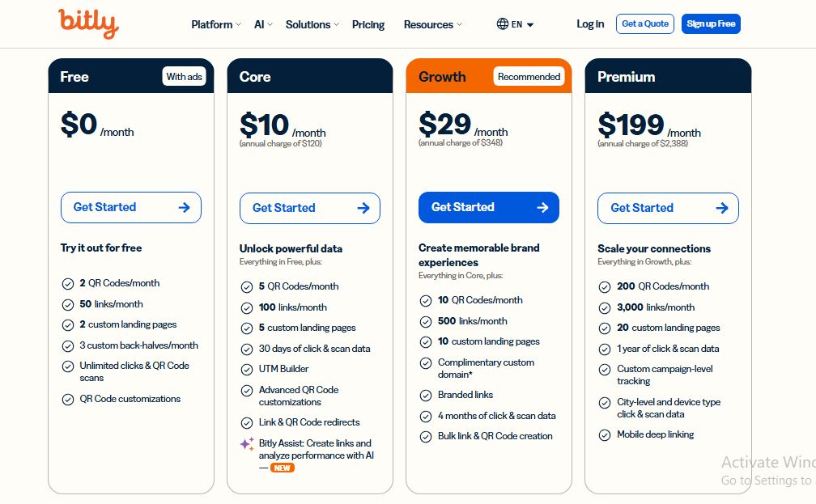The width and height of the screenshot is (816, 504).
Task: Click the arrow on Core plan Get Started
Action: [x=363, y=208]
